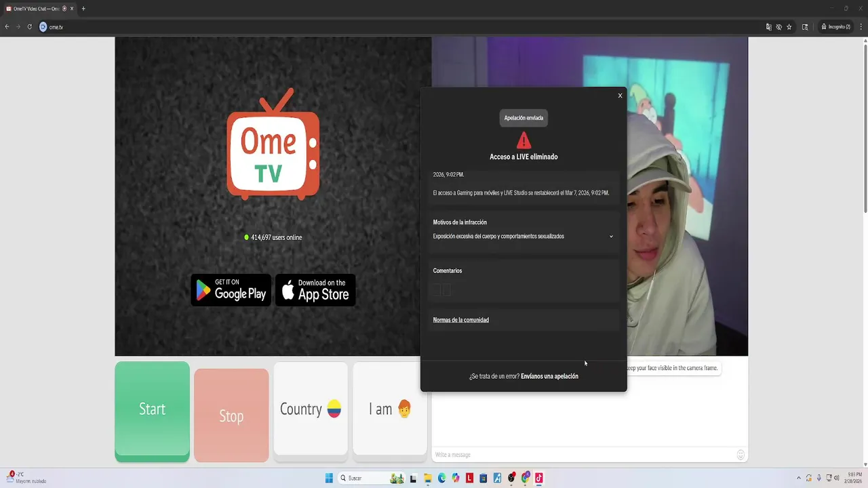Open the Windows Start menu

tap(329, 478)
